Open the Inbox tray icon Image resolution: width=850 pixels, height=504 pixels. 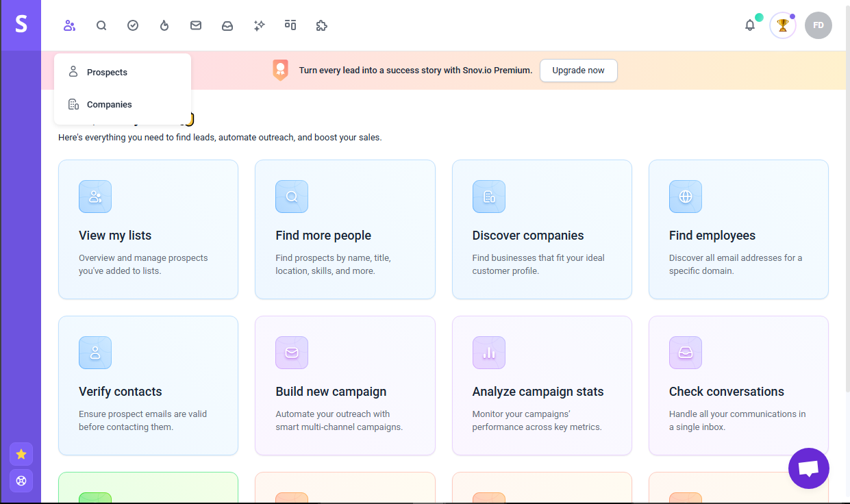[x=227, y=25]
